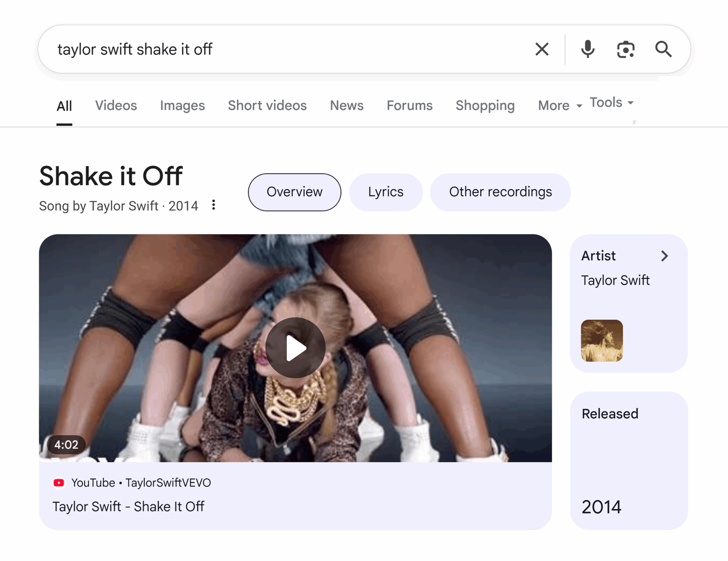Open the three-dot menu beside the song title

(214, 205)
